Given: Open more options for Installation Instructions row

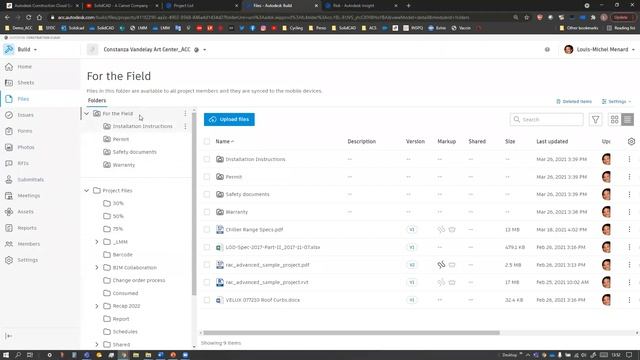Looking at the screenshot, I should [x=629, y=159].
